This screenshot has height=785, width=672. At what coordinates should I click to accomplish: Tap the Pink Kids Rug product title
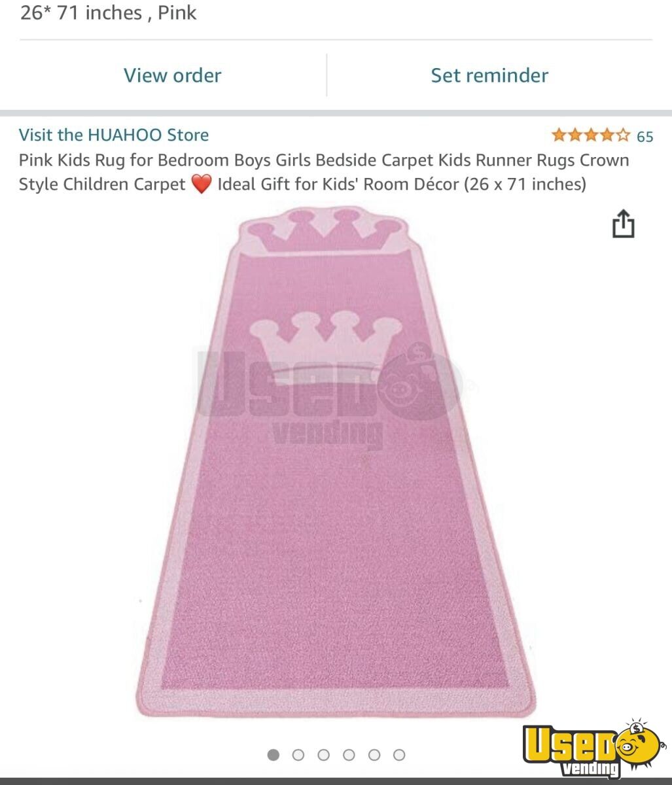pyautogui.click(x=324, y=172)
